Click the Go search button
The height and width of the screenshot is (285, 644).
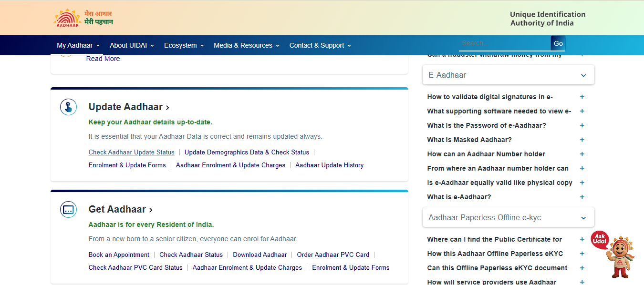click(x=558, y=43)
